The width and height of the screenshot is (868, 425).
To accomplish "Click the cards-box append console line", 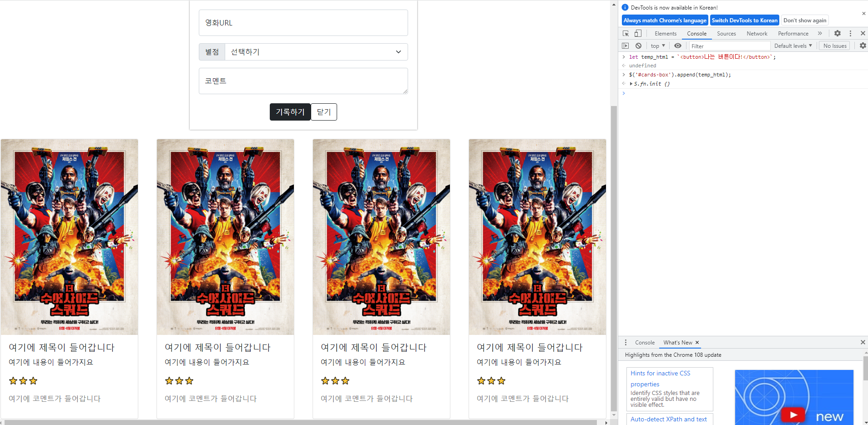I will 680,75.
